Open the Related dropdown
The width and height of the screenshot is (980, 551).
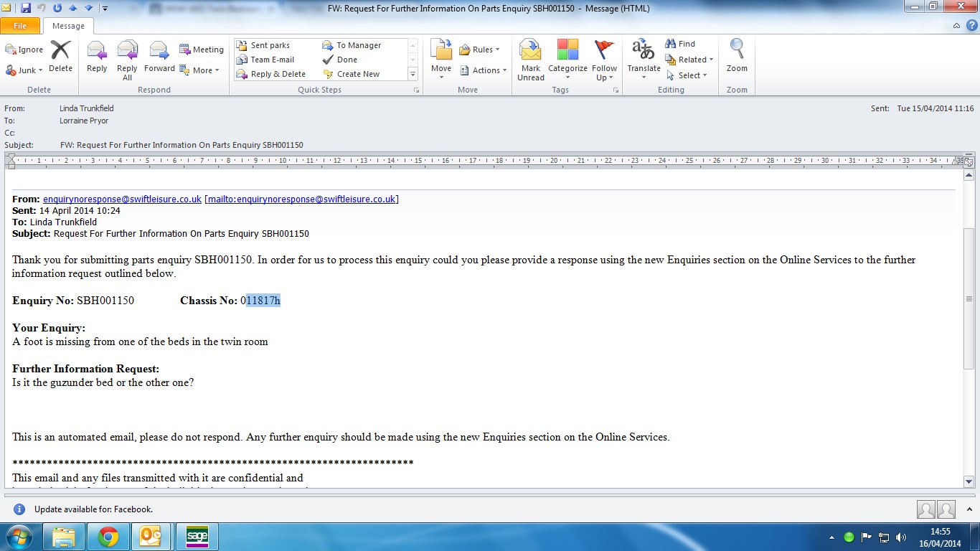click(689, 60)
